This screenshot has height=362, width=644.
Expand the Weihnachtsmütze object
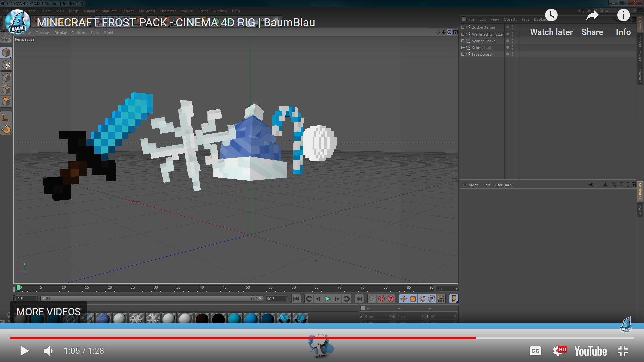click(x=463, y=34)
